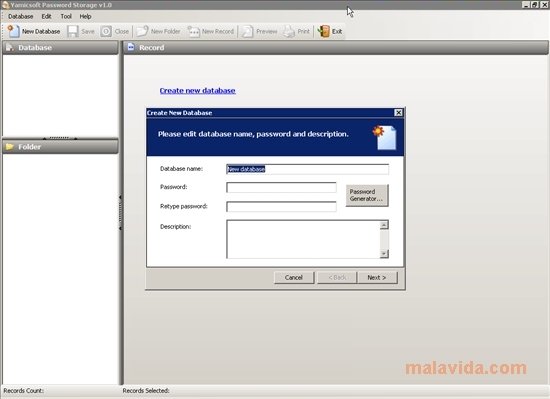Focus the Retype password field
The image size is (550, 399).
pyautogui.click(x=281, y=207)
